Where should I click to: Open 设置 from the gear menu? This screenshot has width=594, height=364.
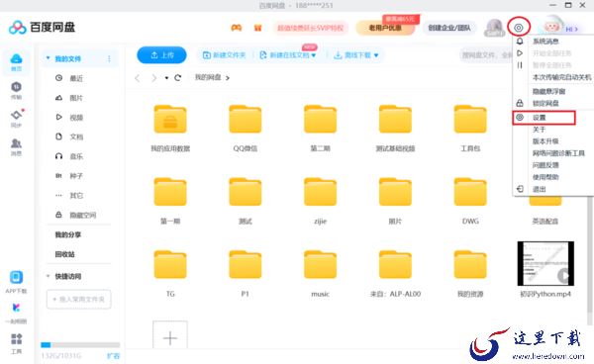coord(544,118)
